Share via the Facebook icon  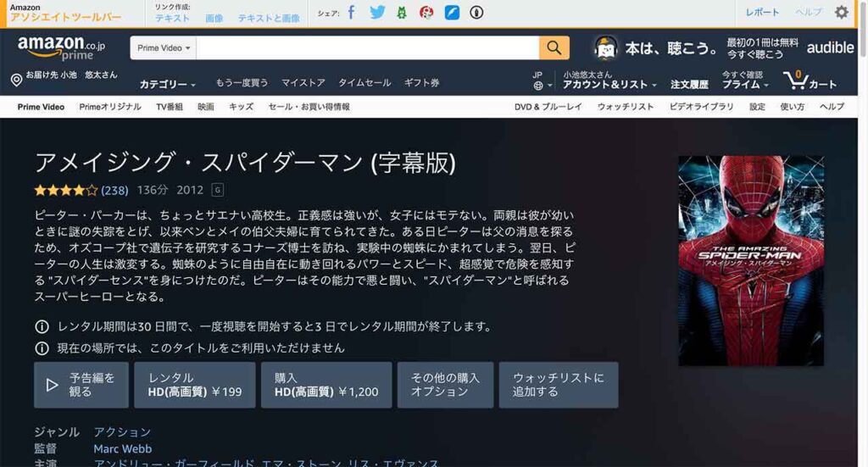tap(352, 13)
